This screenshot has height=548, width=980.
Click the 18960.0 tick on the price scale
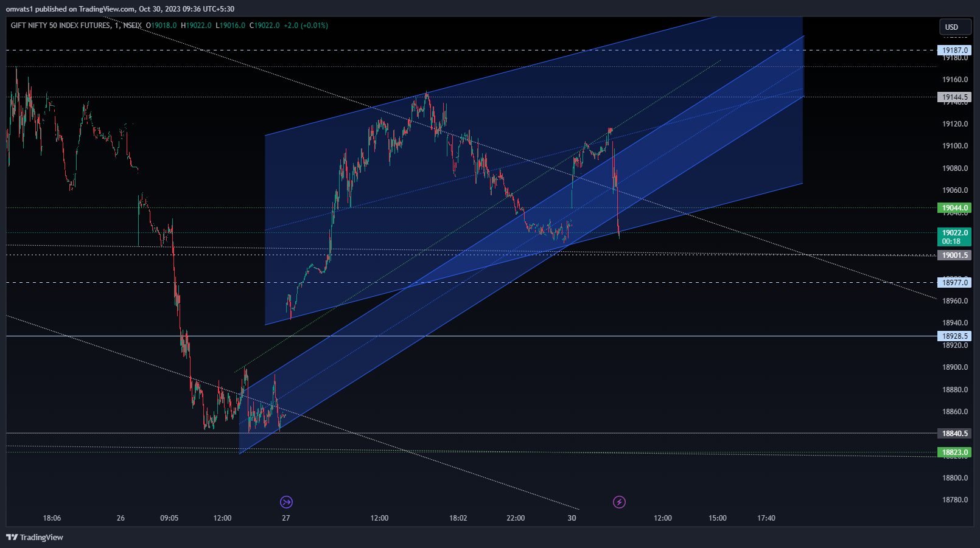pos(955,301)
